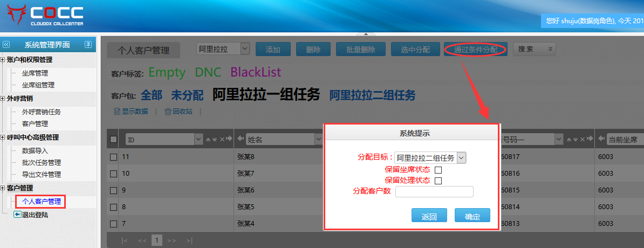Collapse sidebar with double-left arrow icon
Viewport: 644px width, 248px height.
[6, 45]
